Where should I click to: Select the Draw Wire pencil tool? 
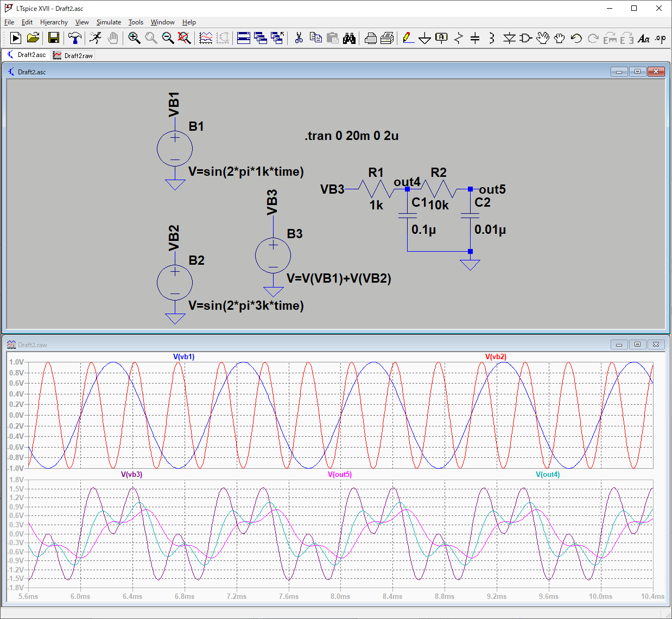pos(408,38)
